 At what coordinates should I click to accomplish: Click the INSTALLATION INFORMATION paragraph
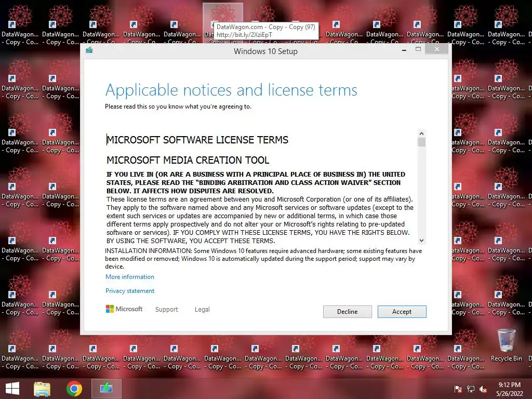click(263, 259)
